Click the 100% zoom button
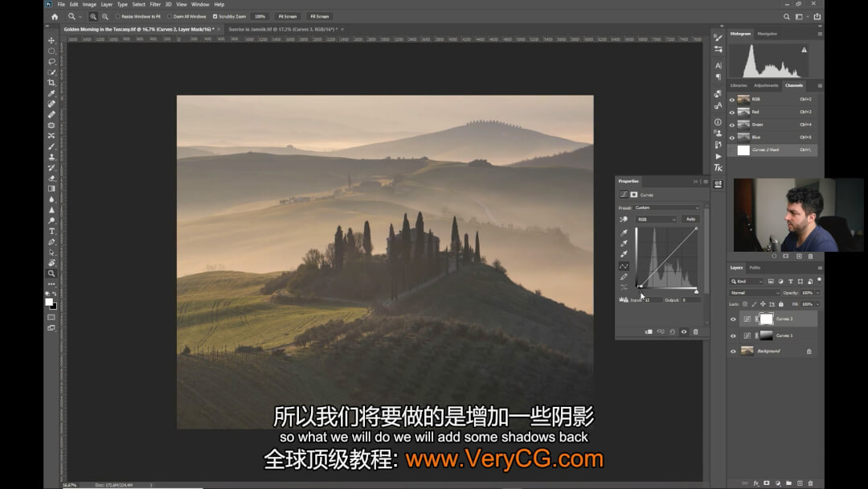The width and height of the screenshot is (868, 489). point(260,17)
